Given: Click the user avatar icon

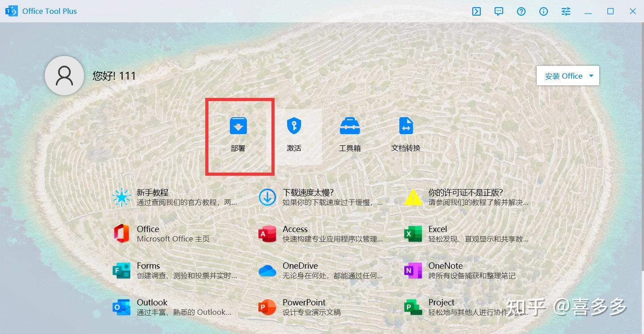Looking at the screenshot, I should click(64, 76).
